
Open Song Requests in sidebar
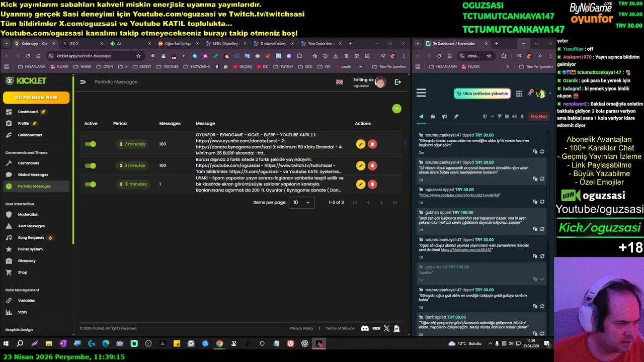click(31, 237)
